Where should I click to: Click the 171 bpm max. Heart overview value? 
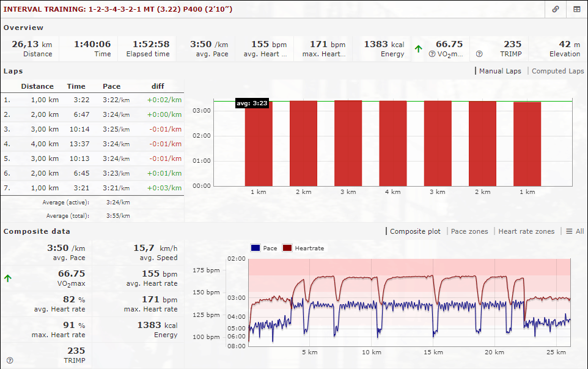tap(328, 44)
